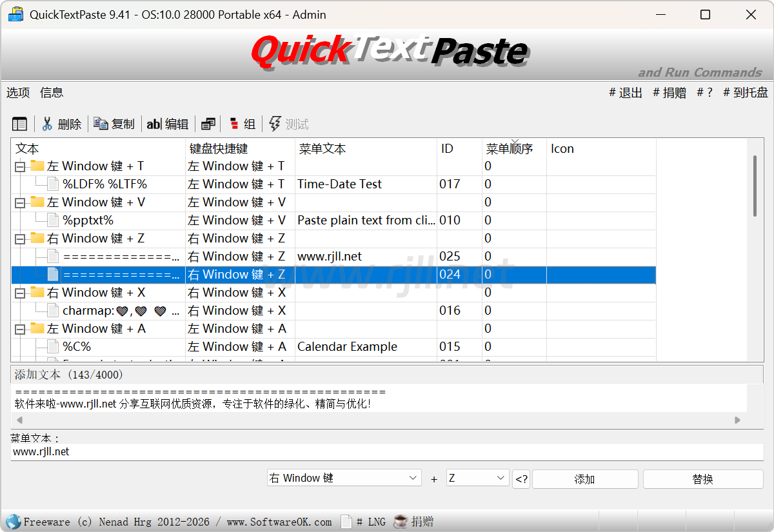Click the 替换 replace button

pyautogui.click(x=702, y=479)
